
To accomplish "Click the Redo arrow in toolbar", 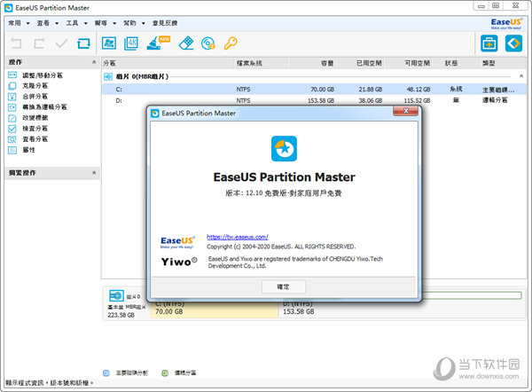I will [x=39, y=43].
